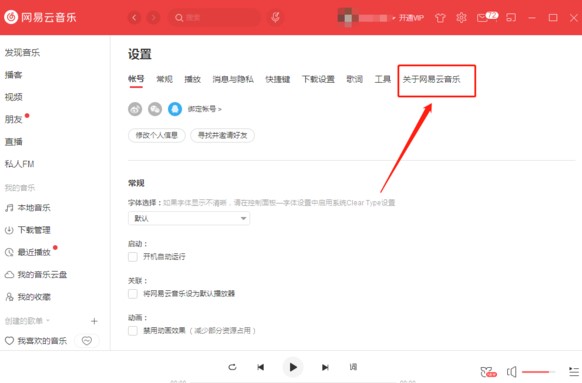Check 禁用动画效果 option
Image resolution: width=582 pixels, height=383 pixels.
coord(133,331)
